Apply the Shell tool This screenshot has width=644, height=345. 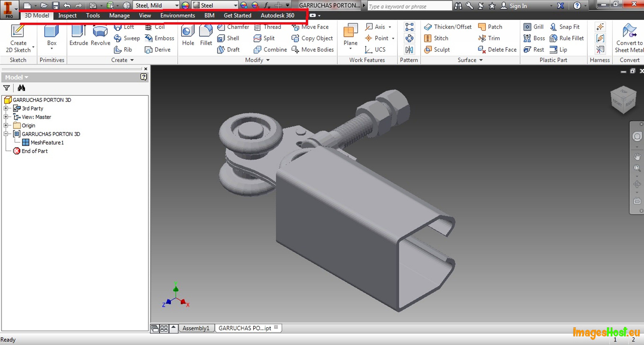click(x=228, y=38)
